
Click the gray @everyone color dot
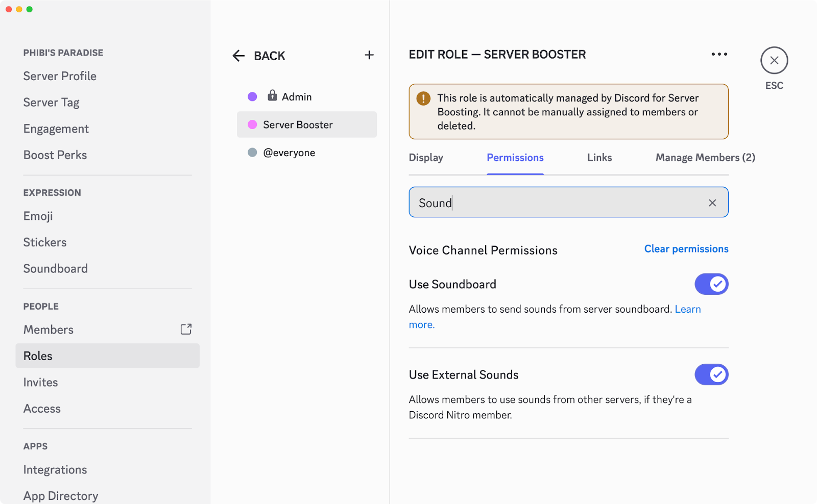click(252, 152)
